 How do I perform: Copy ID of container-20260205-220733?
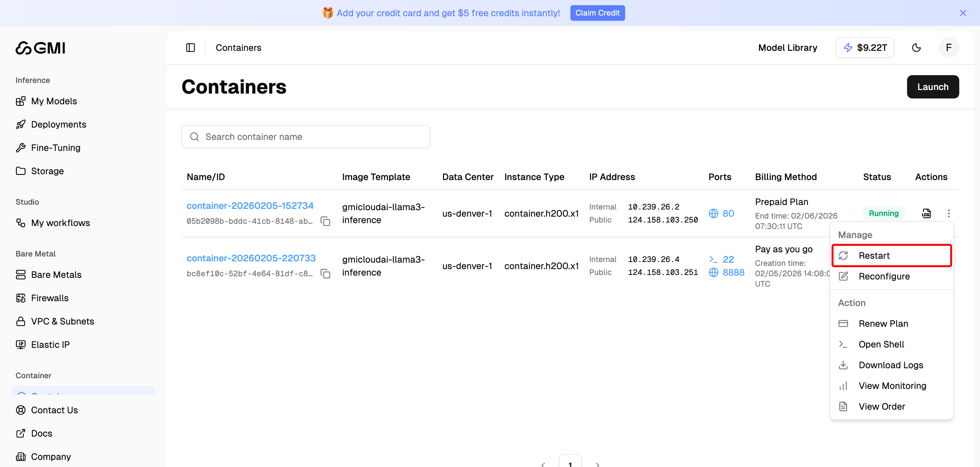[x=325, y=273]
